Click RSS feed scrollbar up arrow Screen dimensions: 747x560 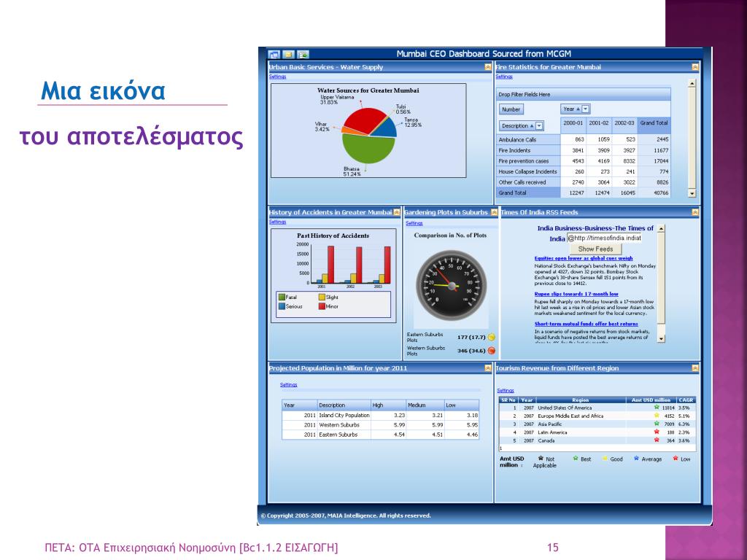[x=661, y=229]
